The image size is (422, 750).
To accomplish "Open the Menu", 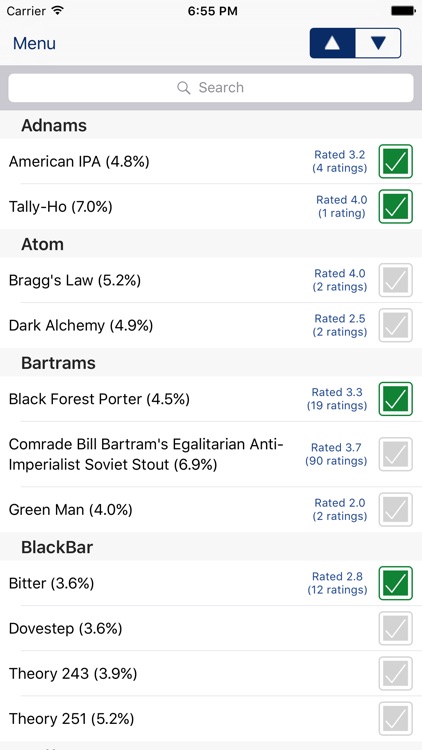I will (x=34, y=44).
